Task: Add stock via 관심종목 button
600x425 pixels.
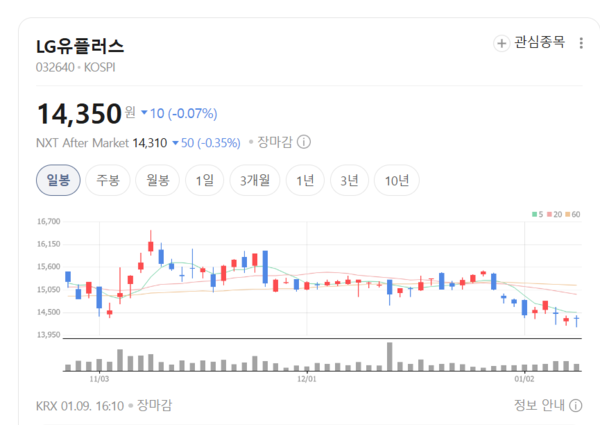Action: tap(530, 43)
